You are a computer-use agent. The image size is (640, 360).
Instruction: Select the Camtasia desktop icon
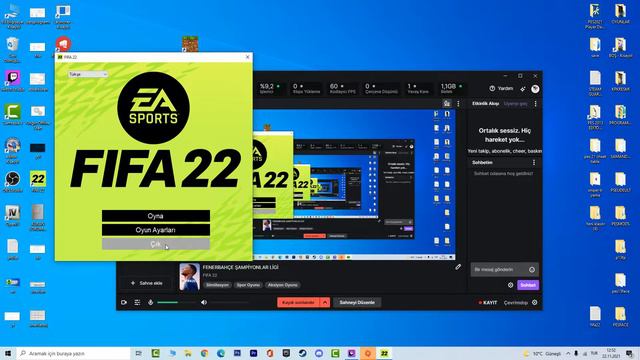pos(13,114)
